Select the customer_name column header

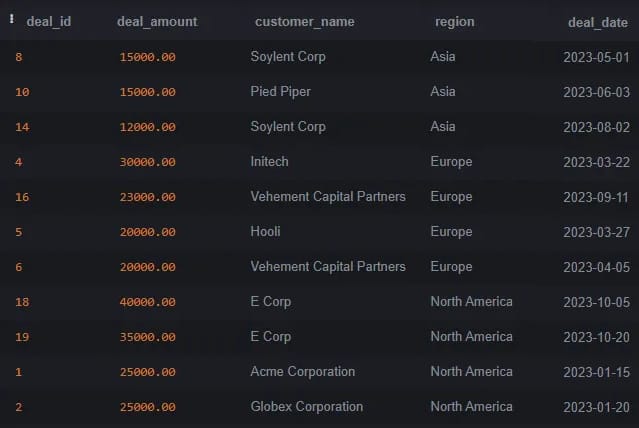[304, 22]
